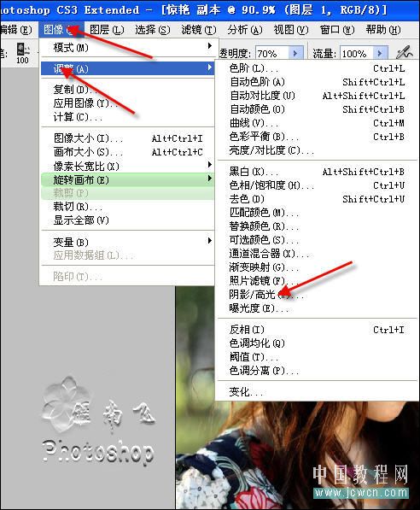Image resolution: width=420 pixels, height=510 pixels.
Task: Open the opacity 70% slider arrow
Action: point(295,53)
